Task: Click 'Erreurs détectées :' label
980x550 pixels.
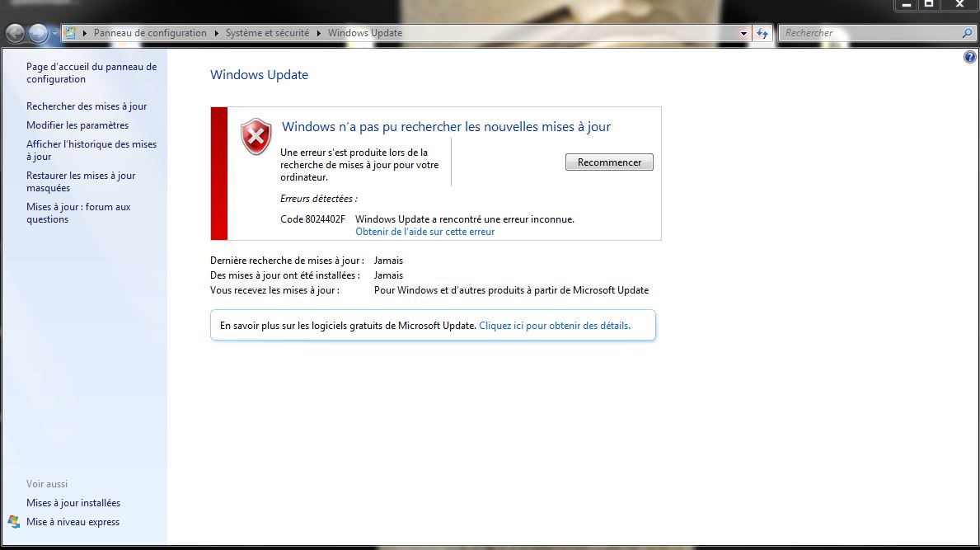Action: click(x=319, y=199)
